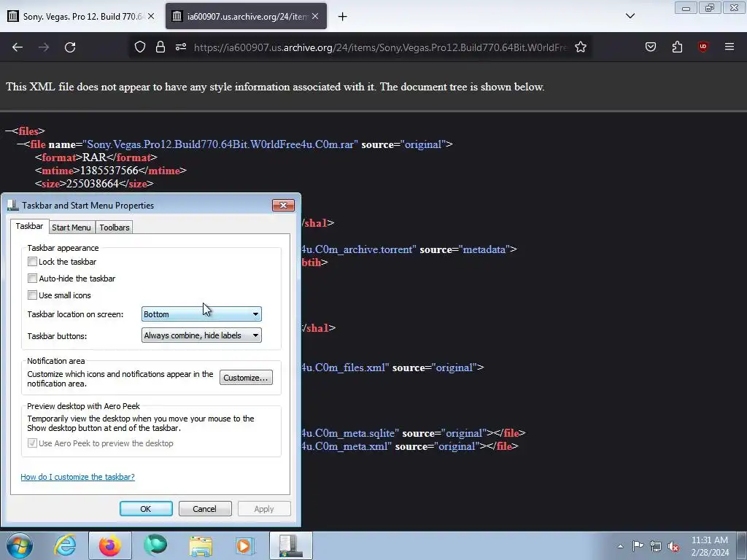The height and width of the screenshot is (560, 747).
Task: Open the Start Menu tab
Action: (71, 227)
